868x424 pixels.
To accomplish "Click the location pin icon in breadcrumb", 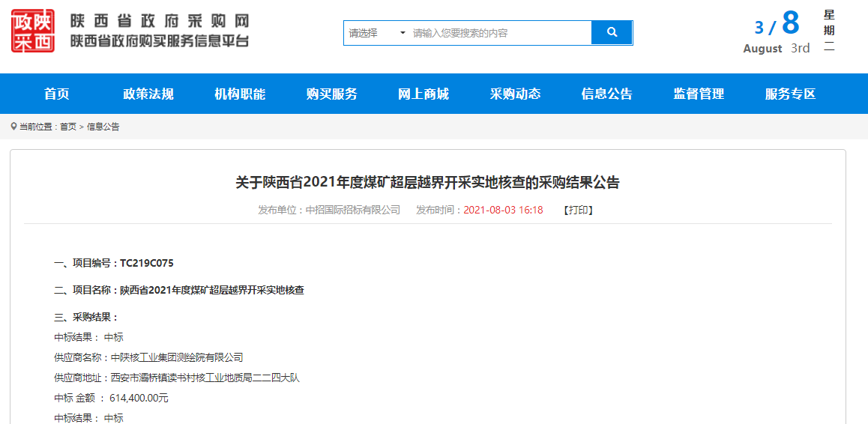I will click(14, 127).
